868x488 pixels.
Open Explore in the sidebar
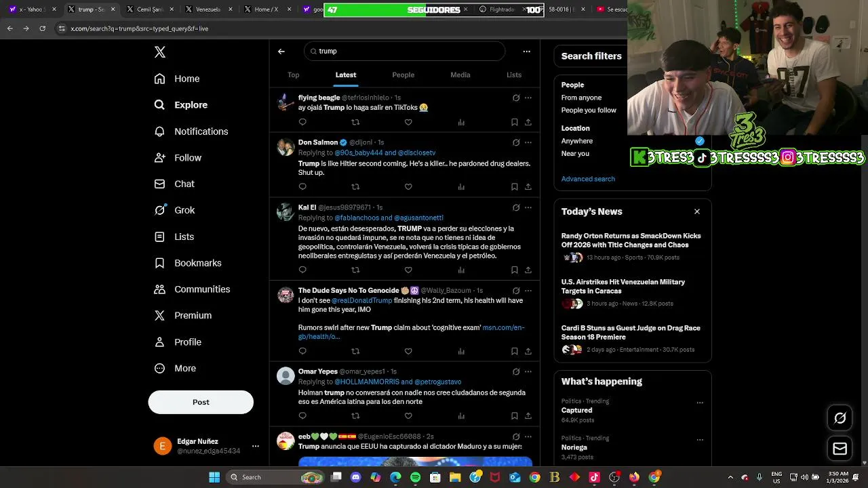tap(181, 105)
